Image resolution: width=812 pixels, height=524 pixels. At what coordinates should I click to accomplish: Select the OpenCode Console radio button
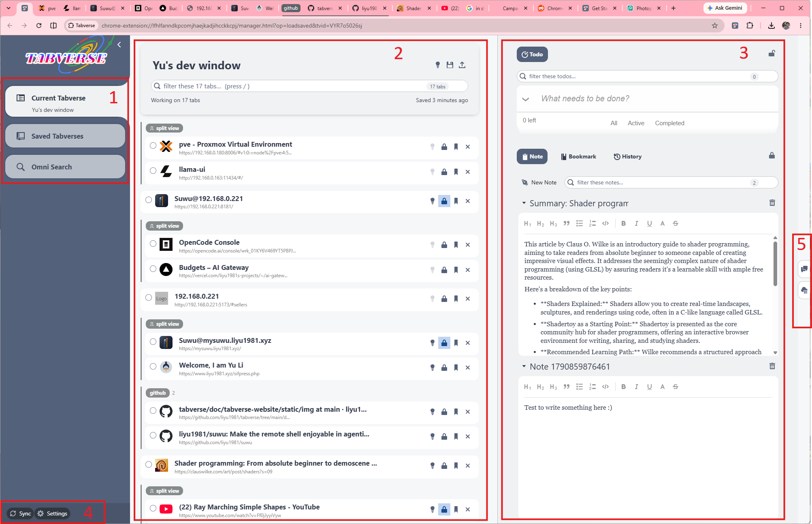click(153, 244)
